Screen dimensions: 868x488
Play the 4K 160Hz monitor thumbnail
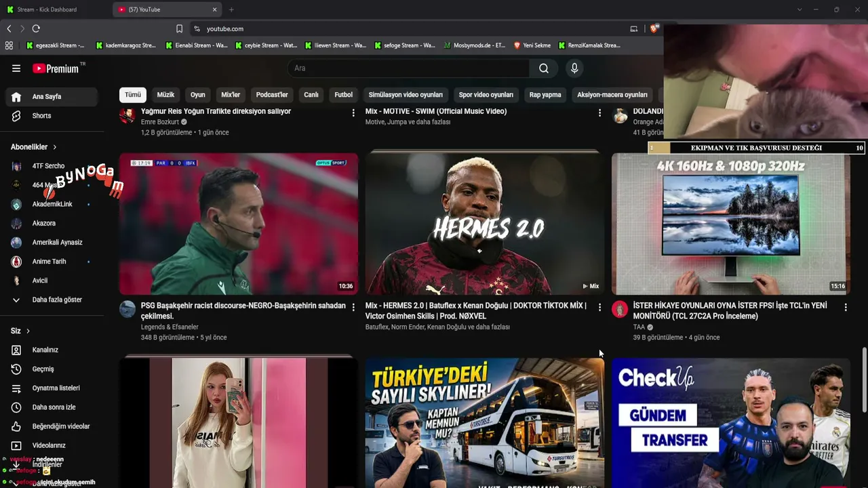[731, 224]
